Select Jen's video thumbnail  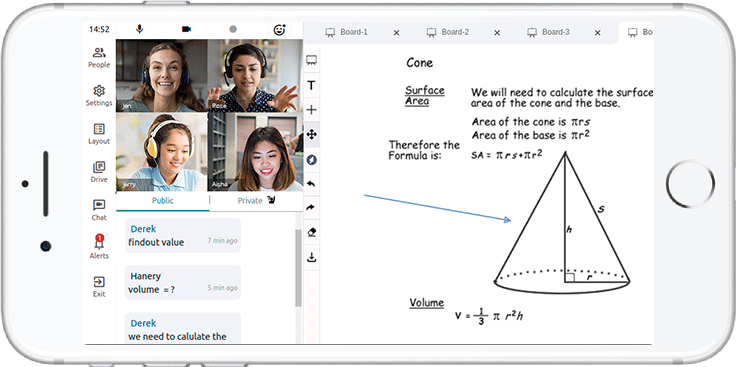pos(161,76)
